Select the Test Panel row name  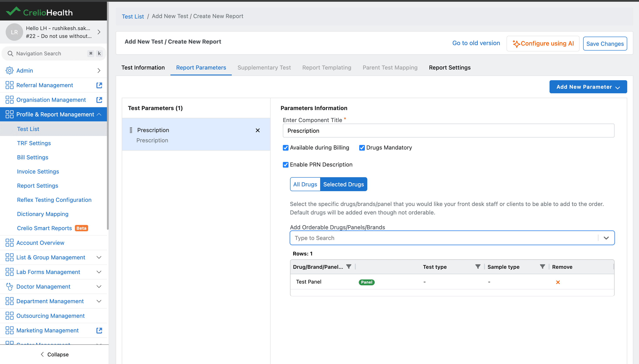(x=309, y=282)
